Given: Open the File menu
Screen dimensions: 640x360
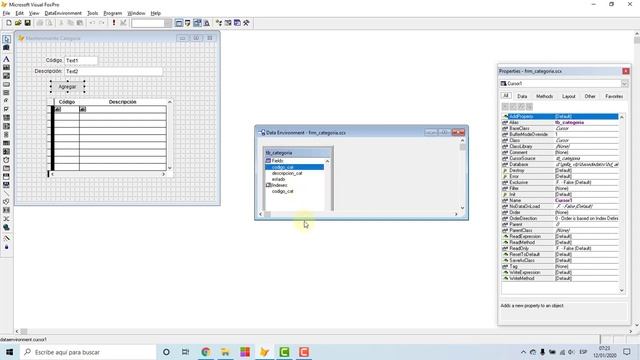Looking at the screenshot, I should [6, 13].
